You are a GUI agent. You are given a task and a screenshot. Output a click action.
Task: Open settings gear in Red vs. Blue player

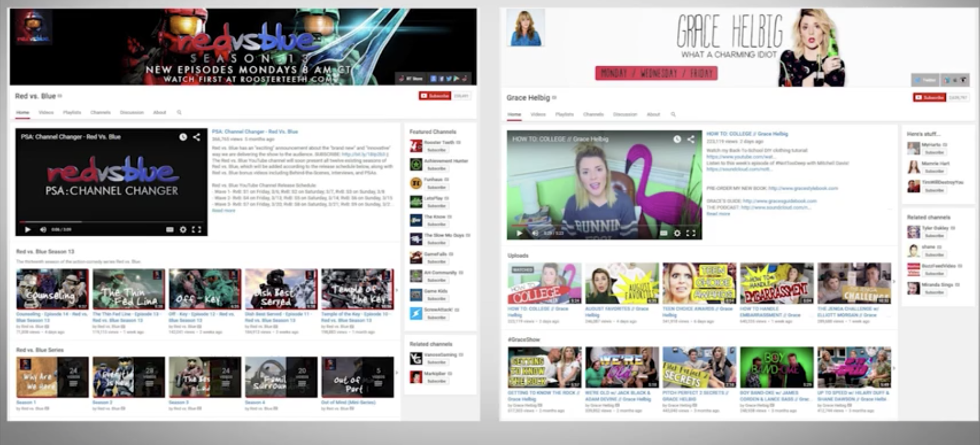coord(183,230)
